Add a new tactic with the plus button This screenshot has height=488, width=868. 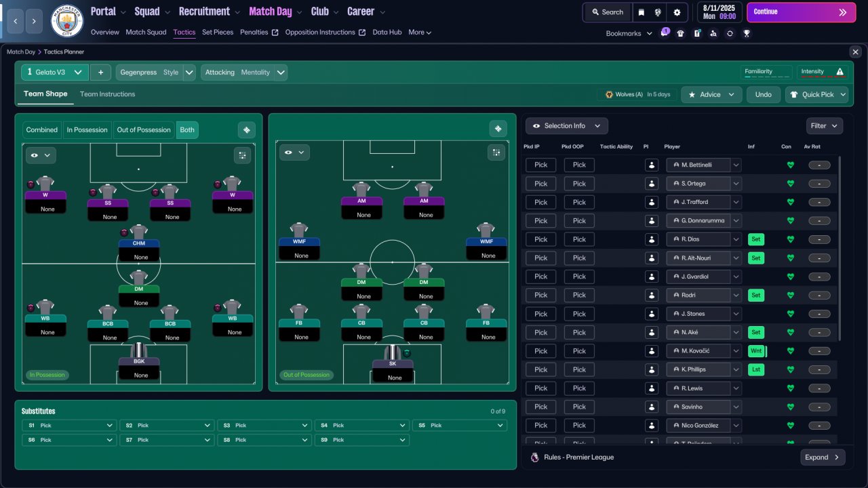tap(100, 73)
